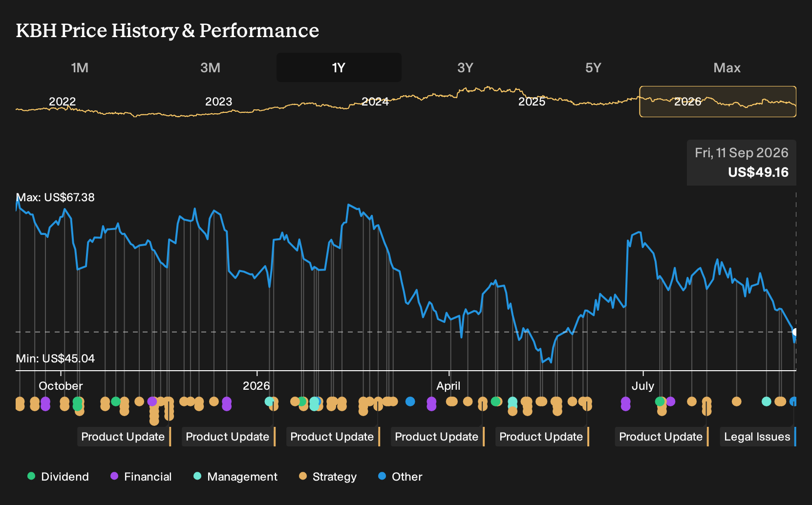812x505 pixels.
Task: Click the lone blue event dot before April
Action: [410, 401]
